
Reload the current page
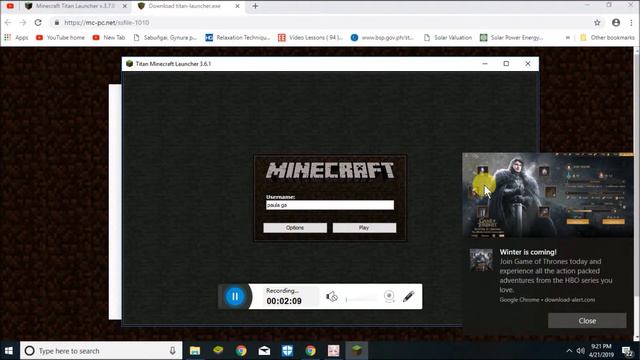click(x=38, y=22)
